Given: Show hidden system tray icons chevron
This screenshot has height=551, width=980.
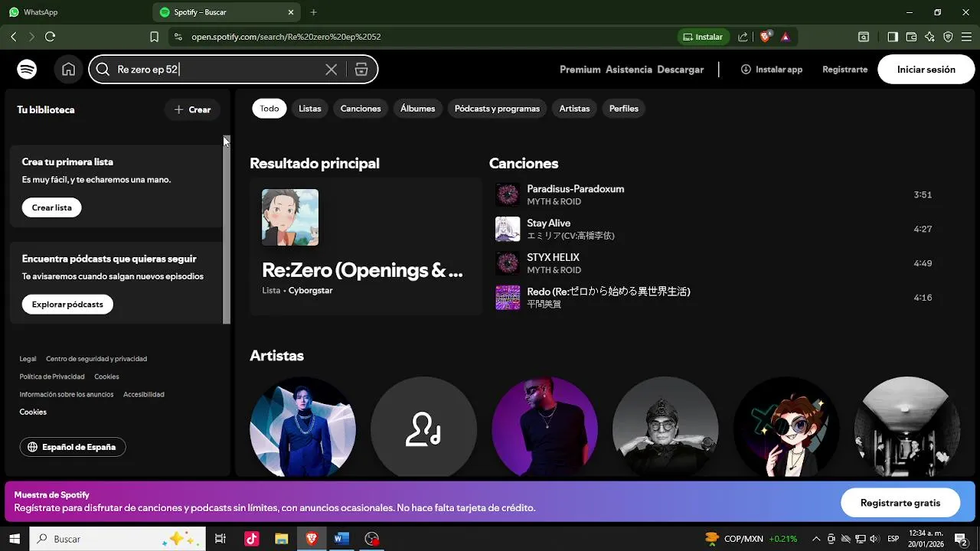Looking at the screenshot, I should point(816,539).
